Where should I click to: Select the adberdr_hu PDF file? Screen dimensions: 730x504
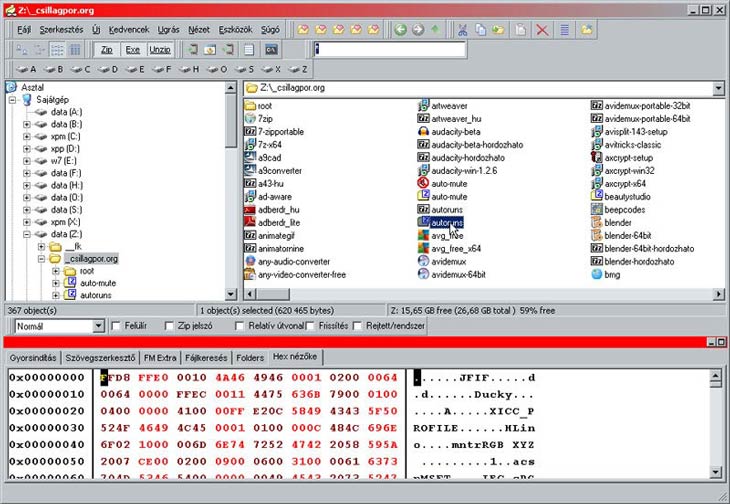272,210
